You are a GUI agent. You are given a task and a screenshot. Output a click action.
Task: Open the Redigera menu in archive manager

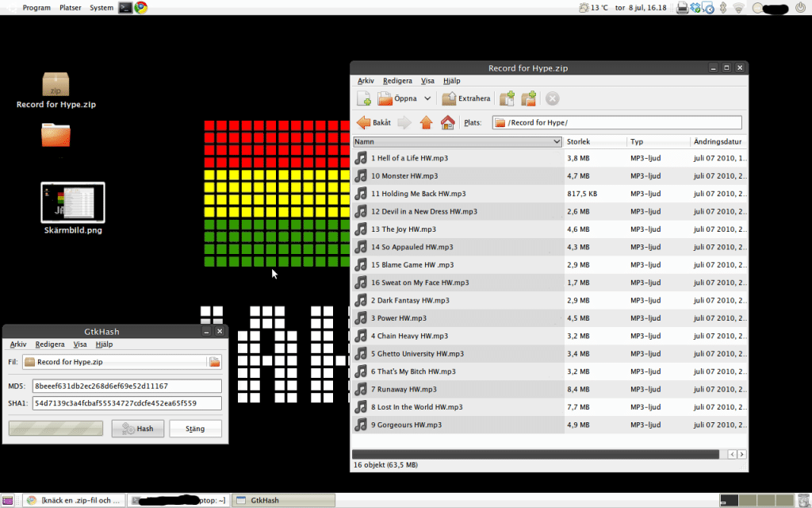pyautogui.click(x=397, y=81)
